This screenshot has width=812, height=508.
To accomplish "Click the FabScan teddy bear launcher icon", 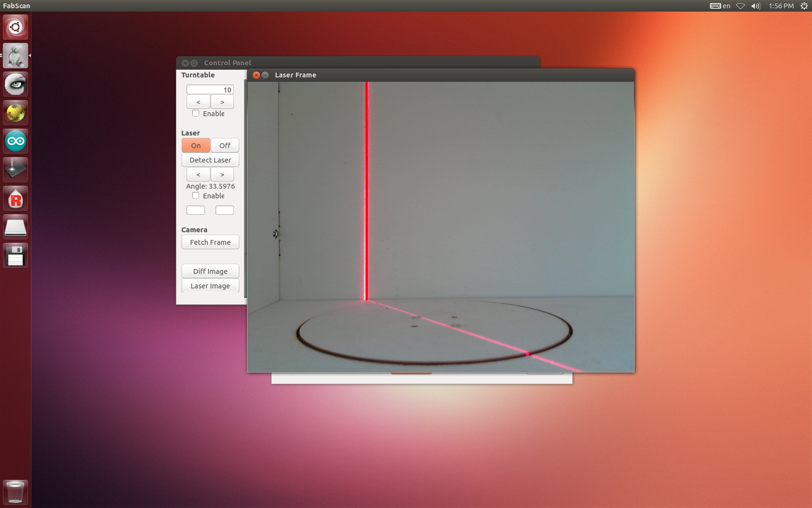I will pos(15,56).
